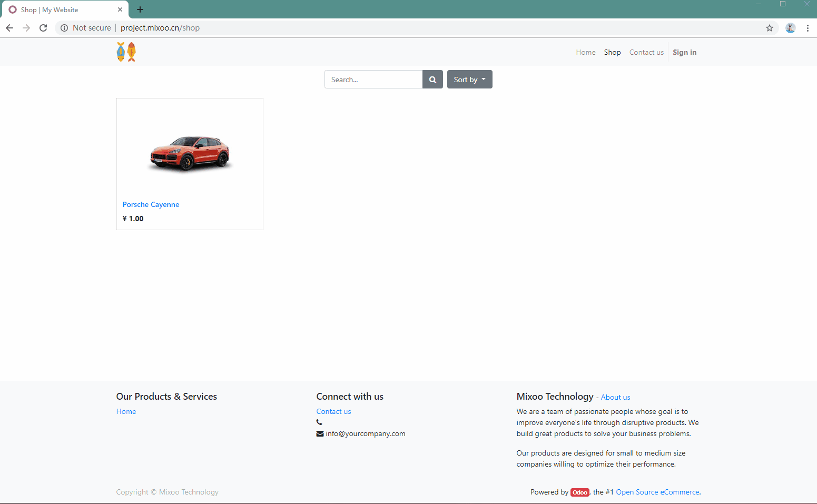Click the footer Contact us link

333,411
